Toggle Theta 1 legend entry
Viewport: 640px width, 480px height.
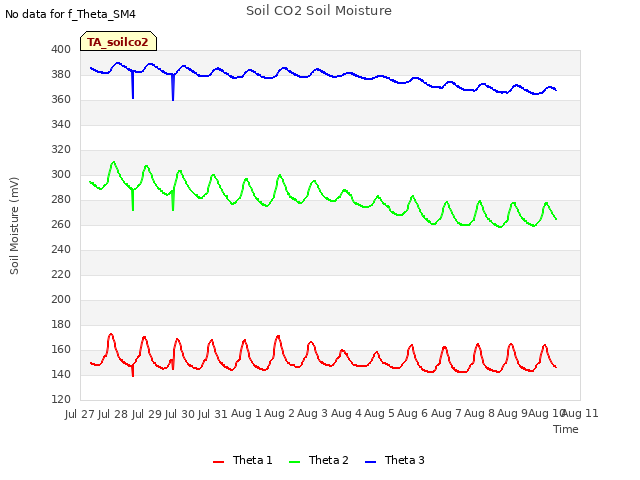coord(242,460)
